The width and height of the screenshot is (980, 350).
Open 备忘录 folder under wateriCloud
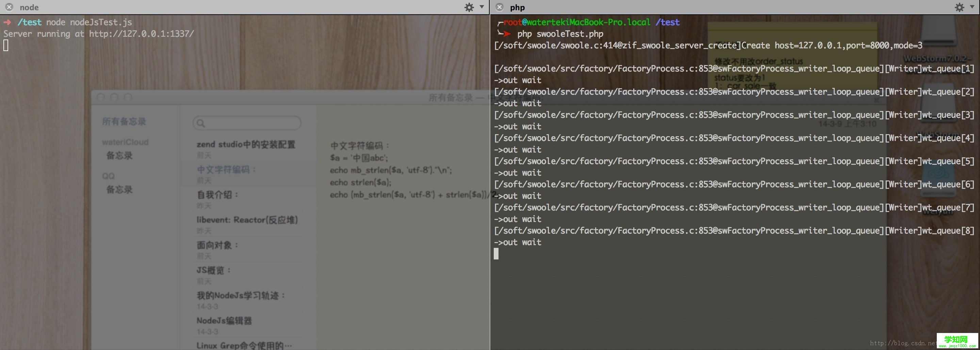119,155
